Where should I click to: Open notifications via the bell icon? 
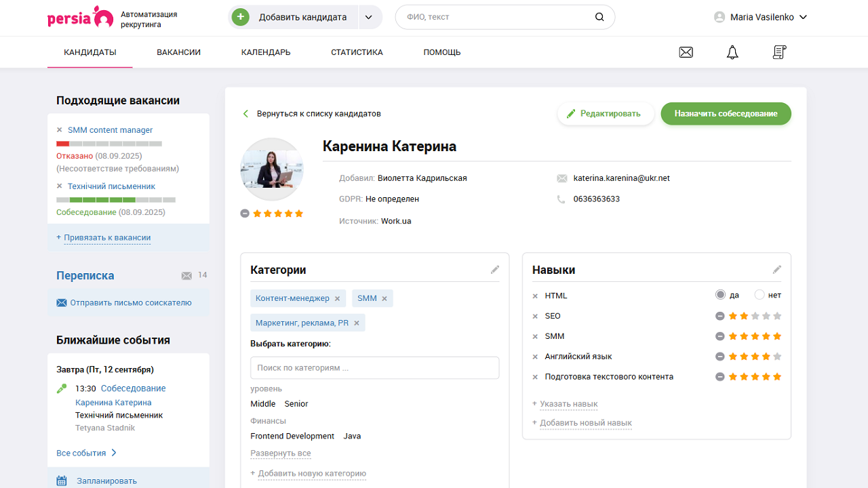[x=732, y=52]
